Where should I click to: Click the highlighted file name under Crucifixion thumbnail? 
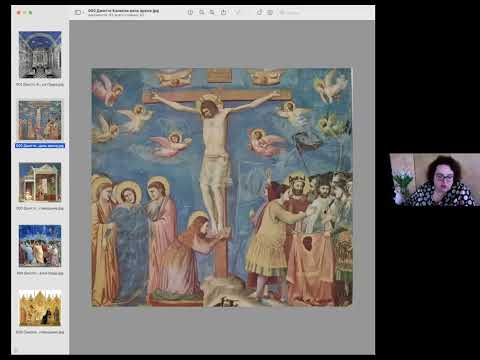40,146
